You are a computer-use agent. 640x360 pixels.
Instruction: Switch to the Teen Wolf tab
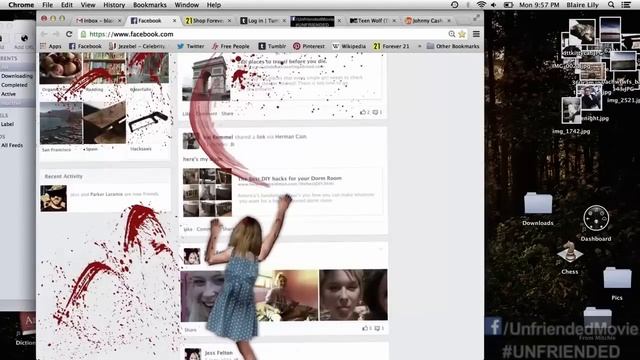tap(372, 20)
